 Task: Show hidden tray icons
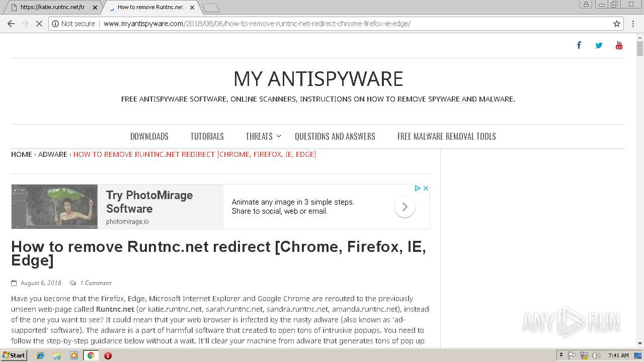(561, 355)
